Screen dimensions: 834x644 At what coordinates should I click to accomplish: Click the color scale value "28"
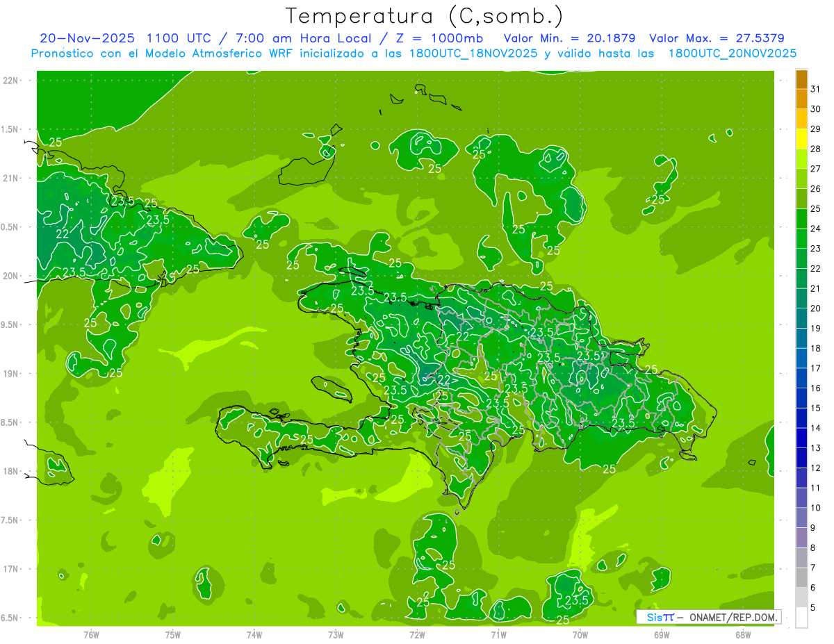click(x=816, y=149)
